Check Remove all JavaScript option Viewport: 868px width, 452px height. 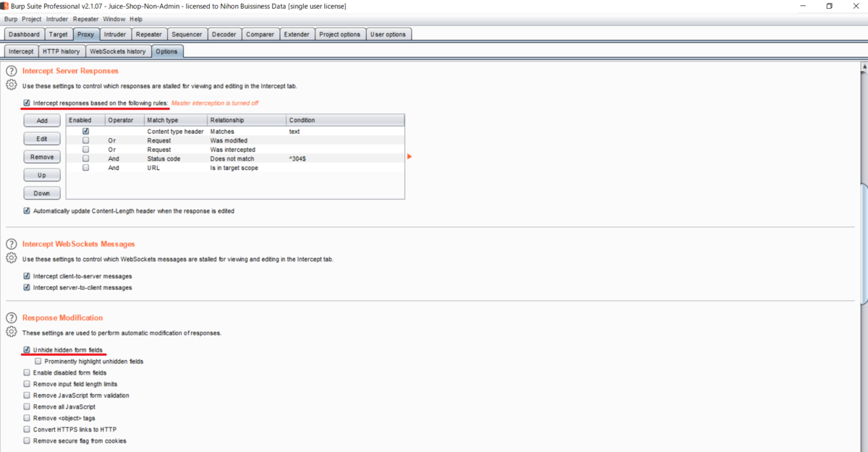point(27,407)
